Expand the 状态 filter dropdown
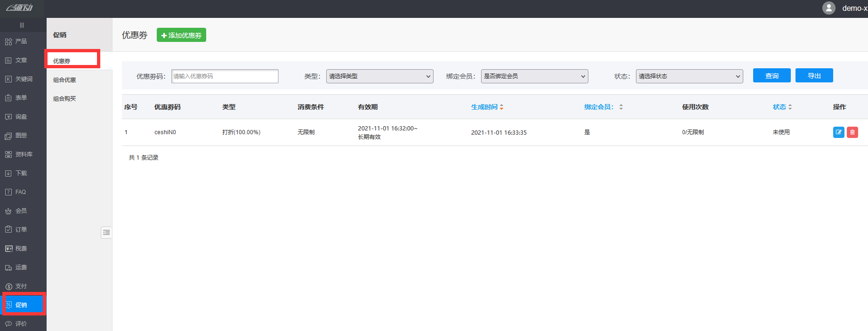This screenshot has height=331, width=868. (x=689, y=76)
